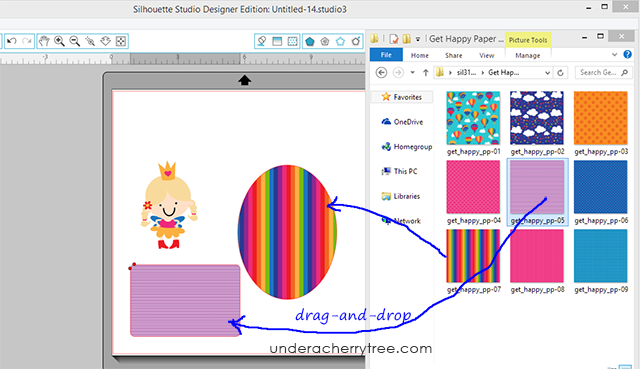Click the Picture Tools contextual tab
This screenshot has height=369, width=640.
click(x=528, y=40)
